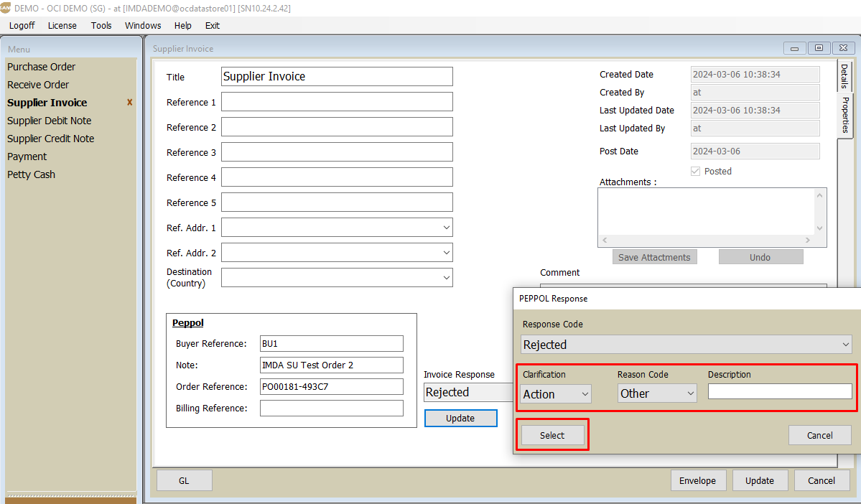The width and height of the screenshot is (861, 504).
Task: Click the GL button
Action: (x=184, y=481)
